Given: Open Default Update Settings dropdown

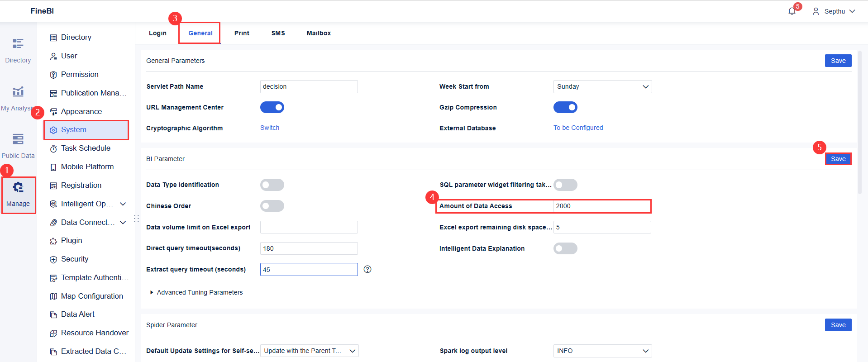Looking at the screenshot, I should coord(309,351).
